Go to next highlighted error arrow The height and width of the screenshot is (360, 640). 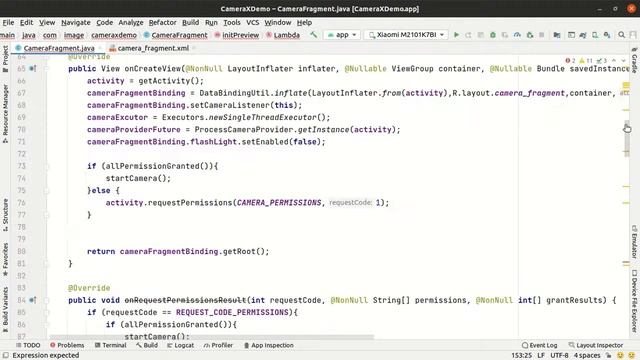pyautogui.click(x=623, y=60)
